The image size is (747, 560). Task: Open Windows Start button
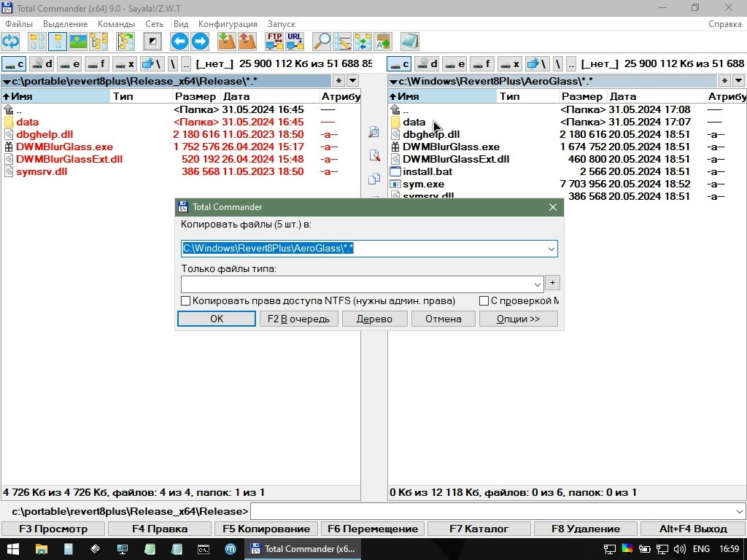pos(12,548)
